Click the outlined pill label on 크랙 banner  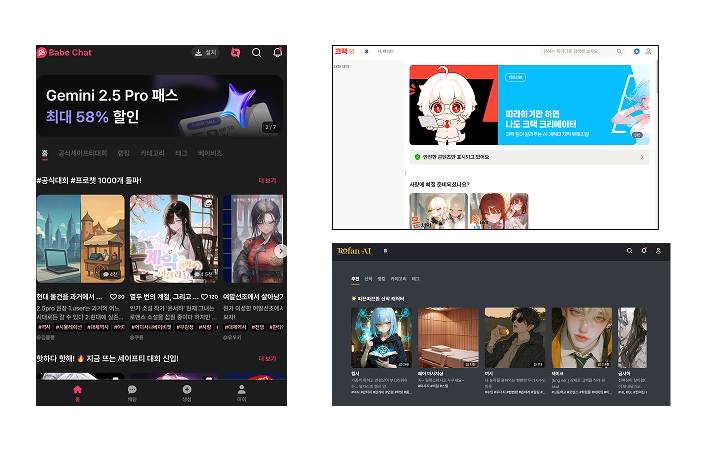point(515,78)
